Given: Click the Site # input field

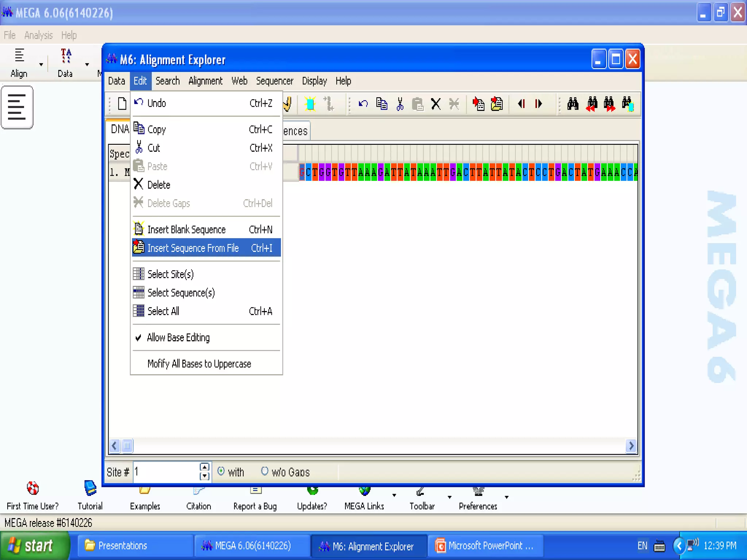Looking at the screenshot, I should pyautogui.click(x=166, y=472).
